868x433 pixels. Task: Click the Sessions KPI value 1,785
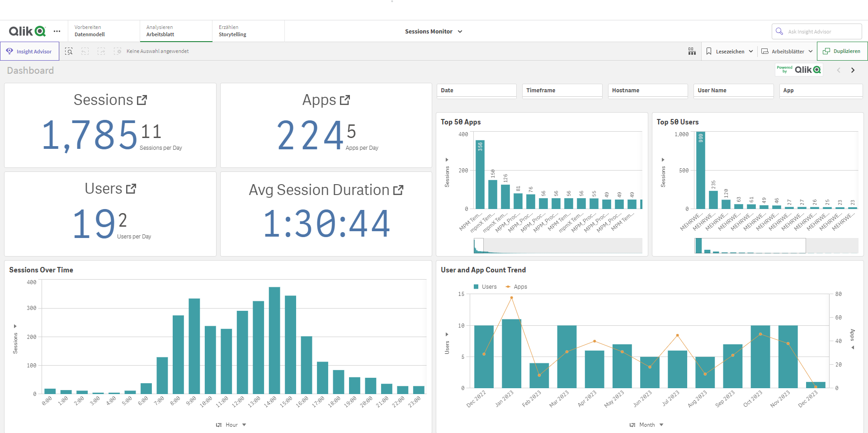90,135
